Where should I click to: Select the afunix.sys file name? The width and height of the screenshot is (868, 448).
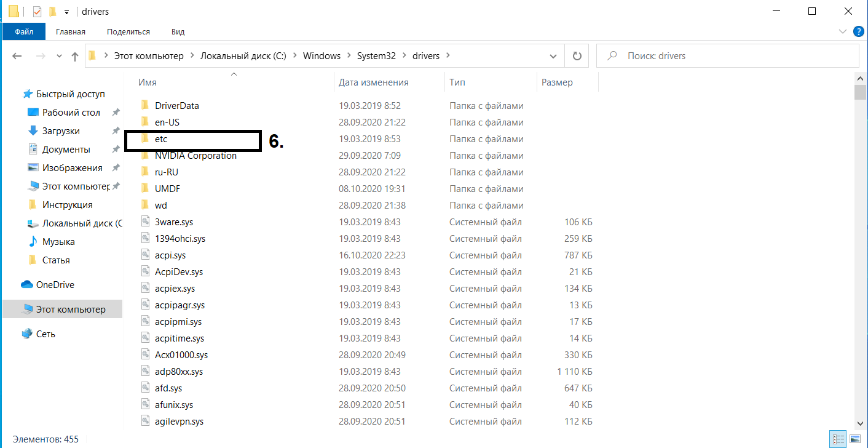click(x=174, y=405)
